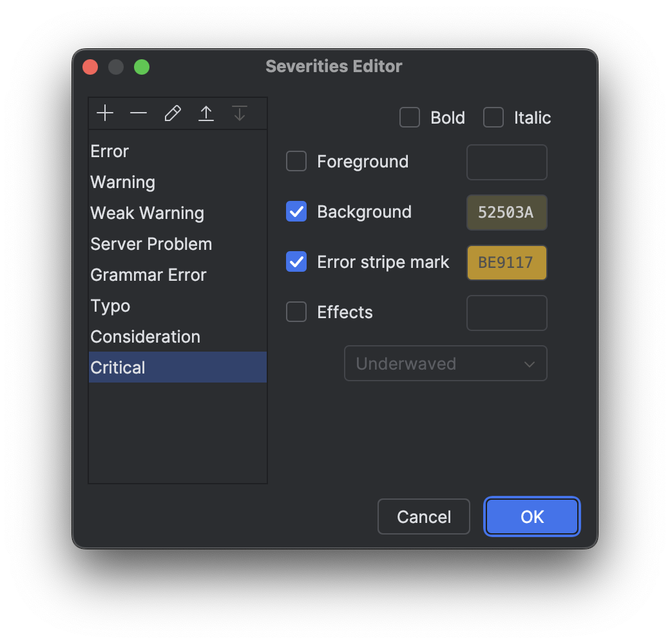Viewport: 670px width, 644px height.
Task: Remove the selected severity using the minus icon
Action: (139, 113)
